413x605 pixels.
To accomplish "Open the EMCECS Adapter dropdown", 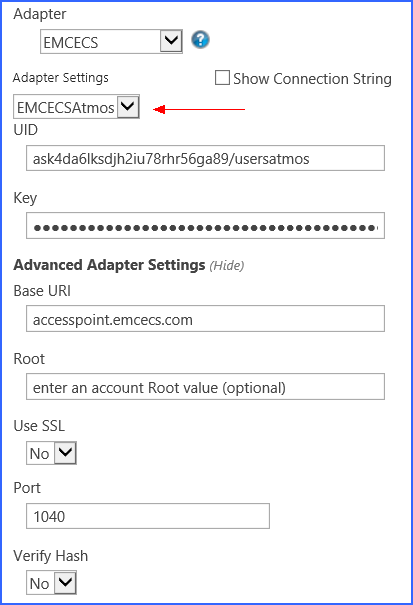I will pos(111,41).
